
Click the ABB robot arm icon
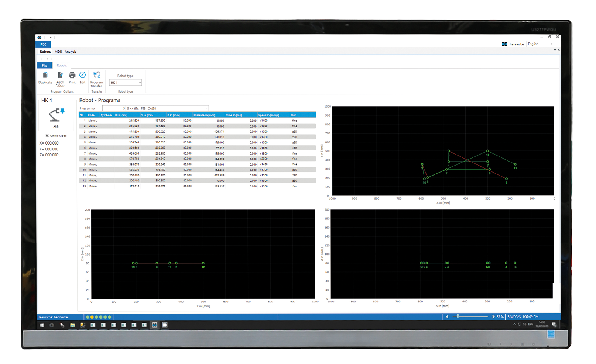(56, 115)
